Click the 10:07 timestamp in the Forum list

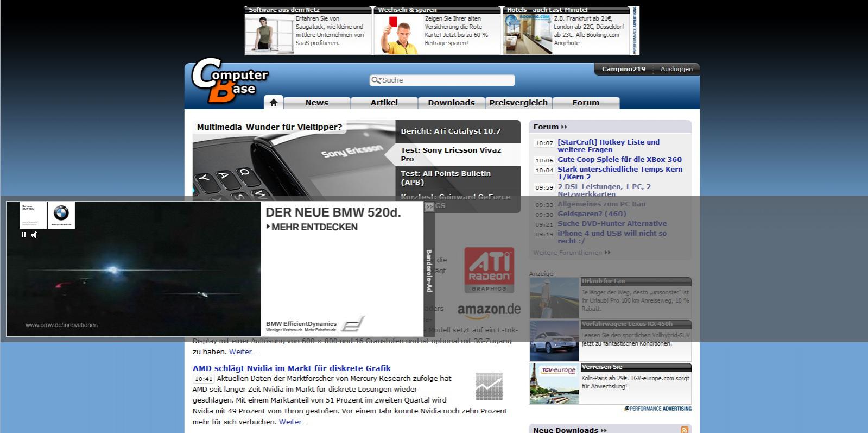[544, 143]
